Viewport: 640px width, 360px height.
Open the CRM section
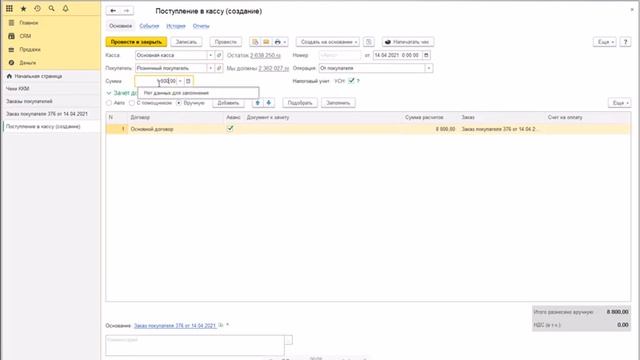tap(25, 36)
